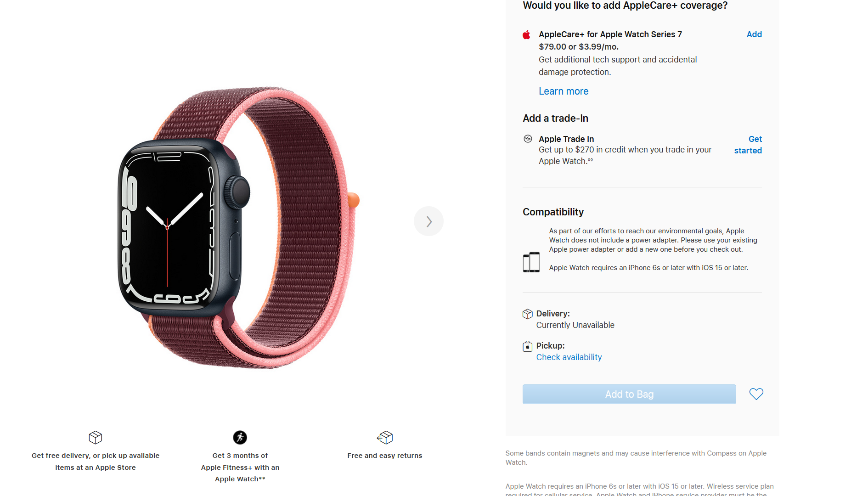The image size is (868, 496).
Task: Click Get started for Apple Trade In
Action: tap(748, 145)
